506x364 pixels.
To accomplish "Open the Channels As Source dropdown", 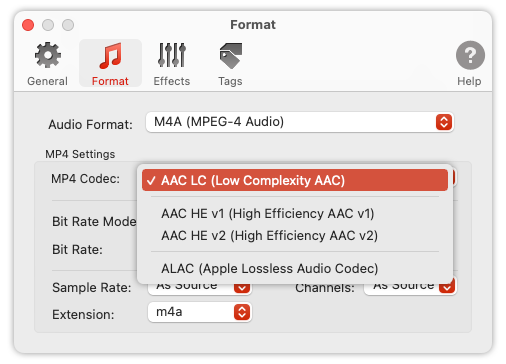I will (x=410, y=287).
